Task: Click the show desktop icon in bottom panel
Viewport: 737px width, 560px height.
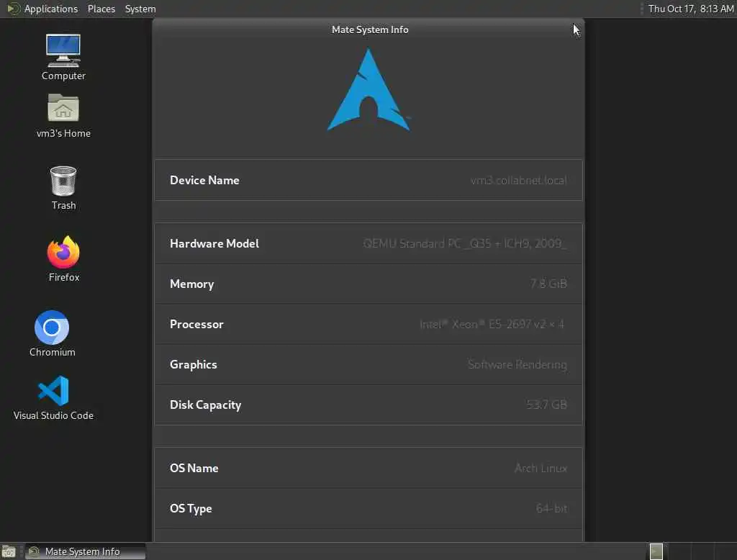Action: point(9,551)
